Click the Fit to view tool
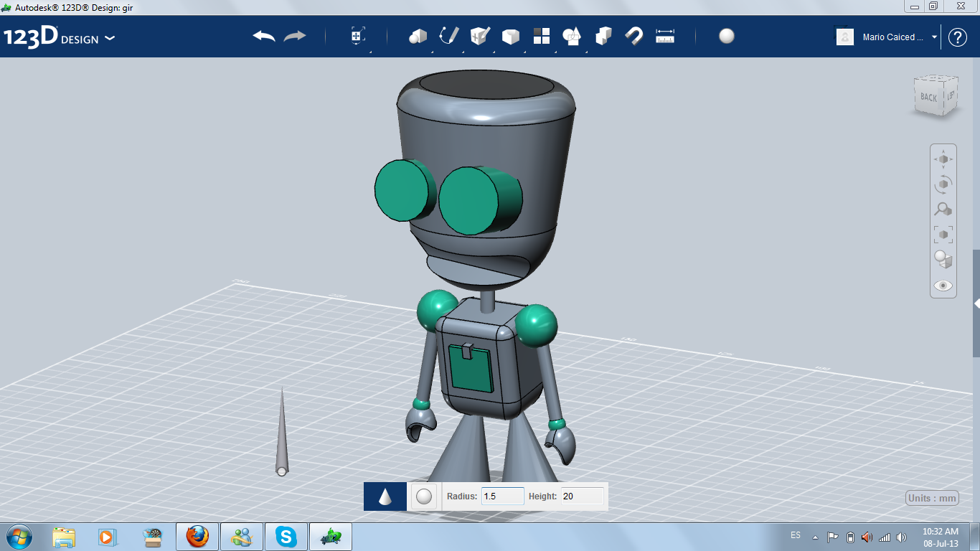 click(943, 234)
